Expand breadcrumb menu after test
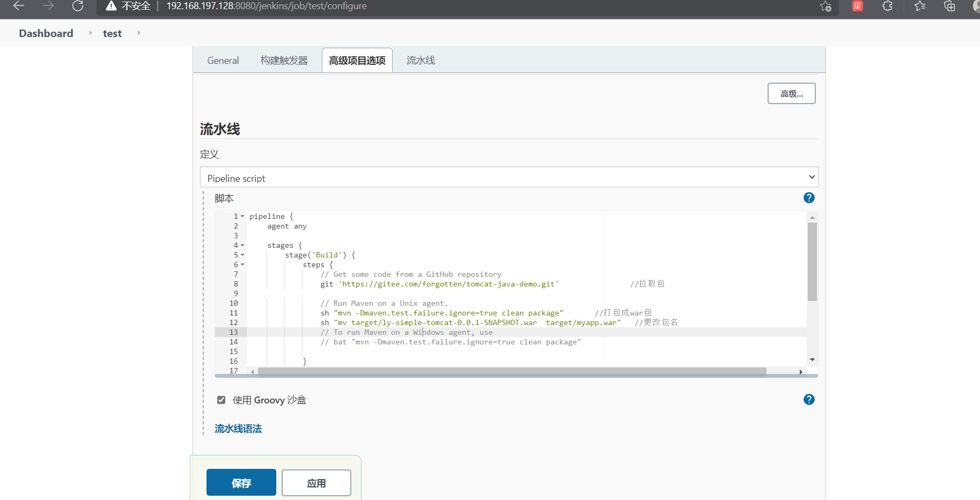The image size is (980, 500). click(x=138, y=33)
